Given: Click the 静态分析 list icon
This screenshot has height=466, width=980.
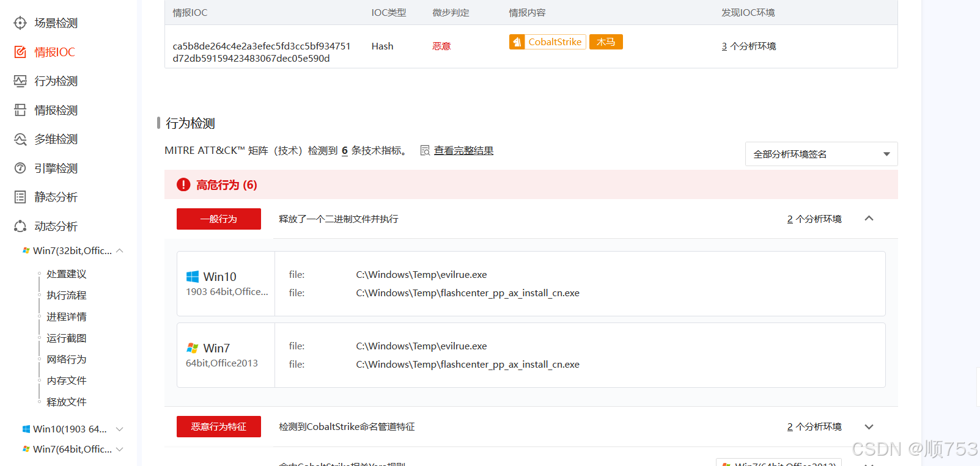Looking at the screenshot, I should 20,197.
